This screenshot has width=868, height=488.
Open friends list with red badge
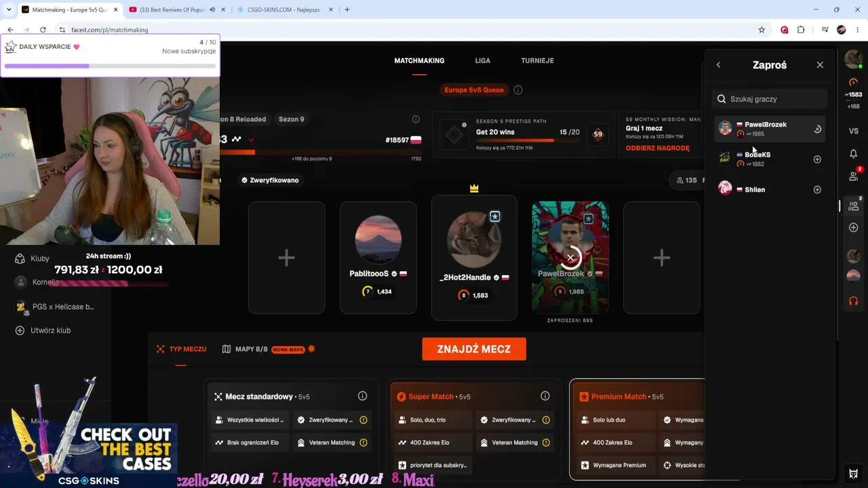pyautogui.click(x=854, y=176)
